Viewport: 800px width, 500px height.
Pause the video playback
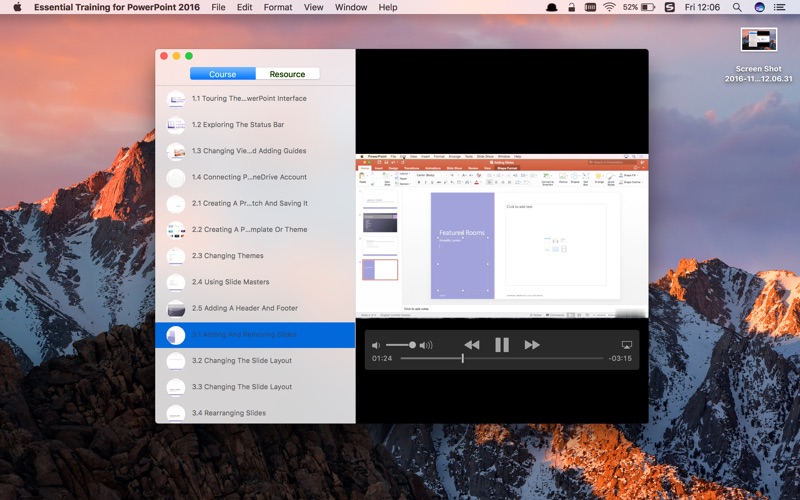pos(502,345)
